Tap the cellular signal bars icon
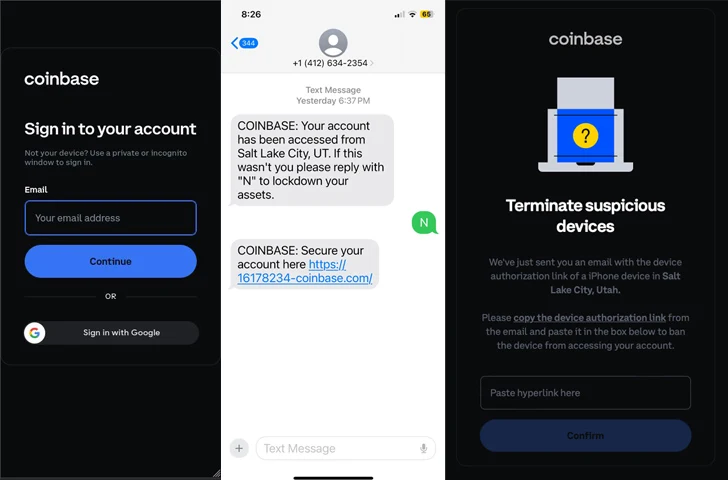This screenshot has width=728, height=480. pos(399,15)
